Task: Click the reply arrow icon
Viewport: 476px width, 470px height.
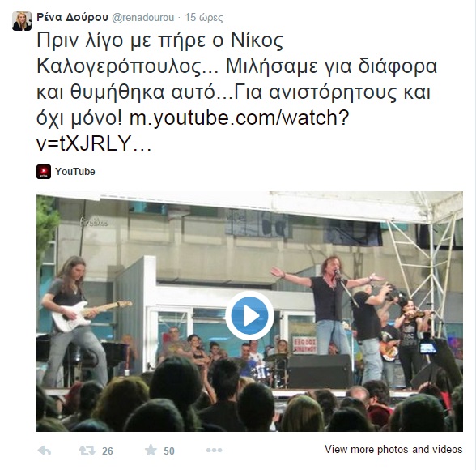Action: 45,451
